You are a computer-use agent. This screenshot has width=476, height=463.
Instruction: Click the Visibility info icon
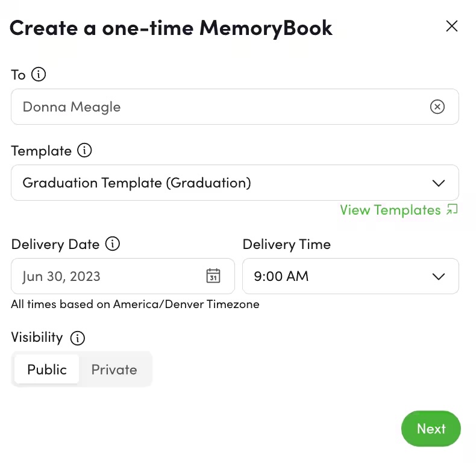[77, 338]
